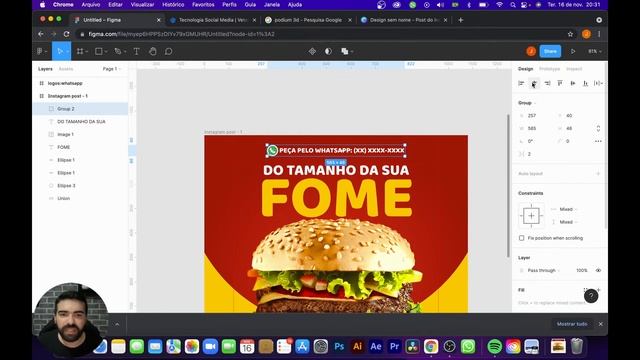This screenshot has width=640, height=360.
Task: Toggle constrain proportions lock
Action: (598, 128)
